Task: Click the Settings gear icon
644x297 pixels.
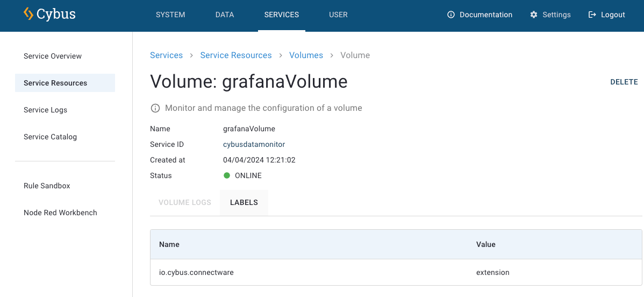Action: tap(534, 15)
